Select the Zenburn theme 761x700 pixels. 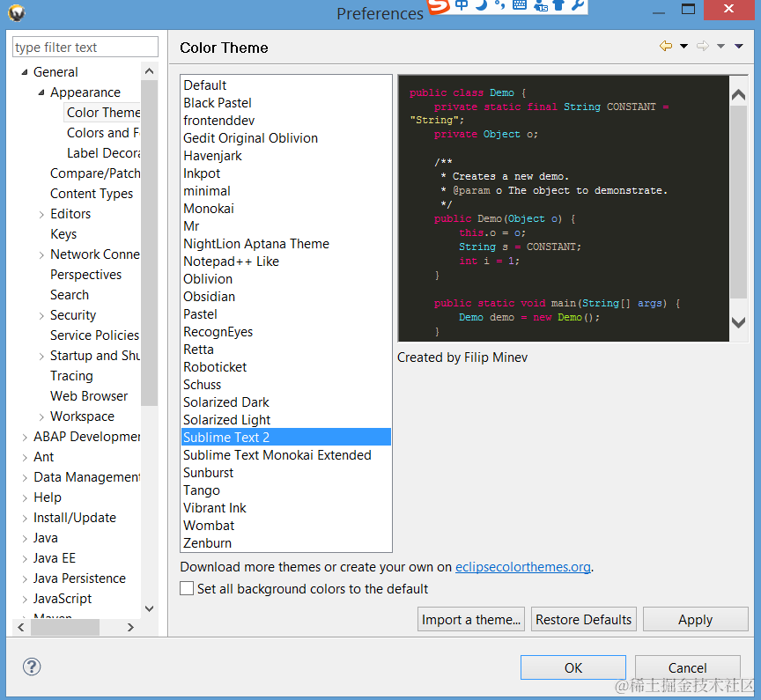click(286, 542)
